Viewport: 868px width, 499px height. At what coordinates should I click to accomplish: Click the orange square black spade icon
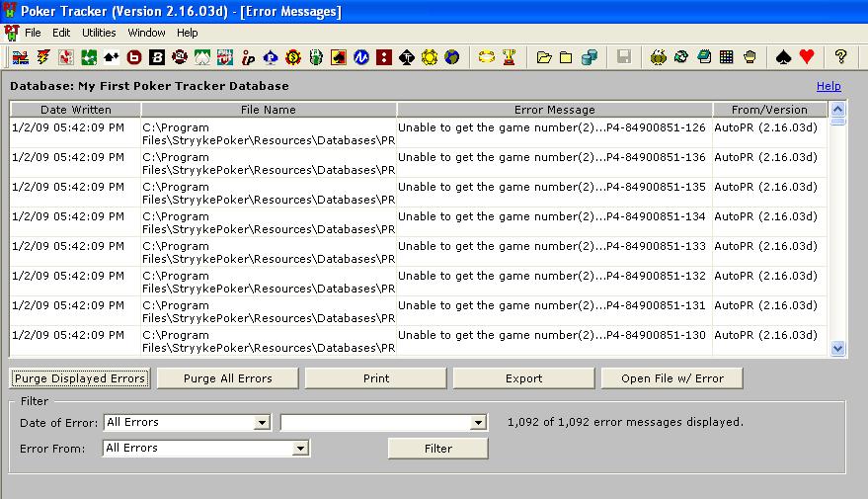tap(339, 57)
